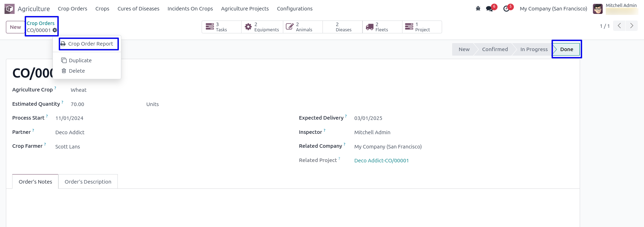Go to next record arrow
This screenshot has width=644, height=227.
(x=631, y=26)
